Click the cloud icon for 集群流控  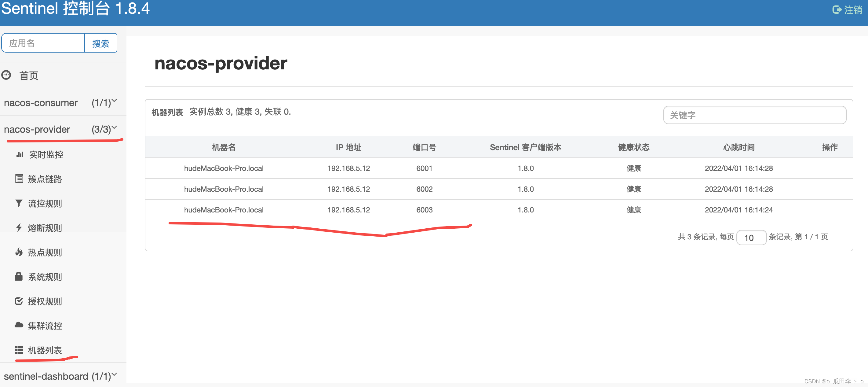(x=19, y=325)
